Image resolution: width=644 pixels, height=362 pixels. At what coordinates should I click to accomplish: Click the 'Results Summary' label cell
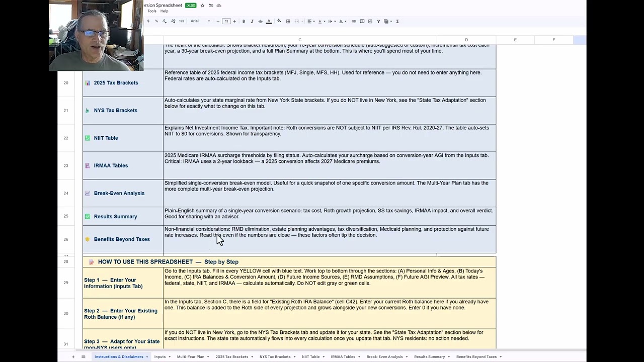click(x=123, y=216)
